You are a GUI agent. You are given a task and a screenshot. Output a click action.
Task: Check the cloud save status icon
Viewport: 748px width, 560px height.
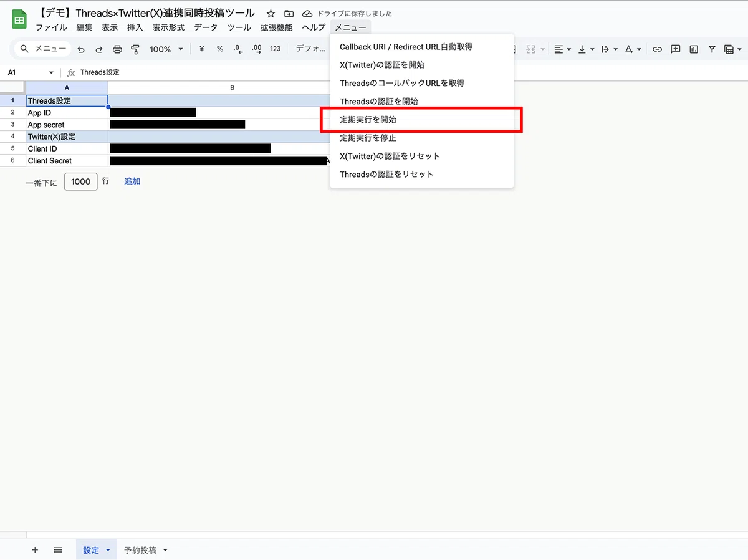click(307, 14)
